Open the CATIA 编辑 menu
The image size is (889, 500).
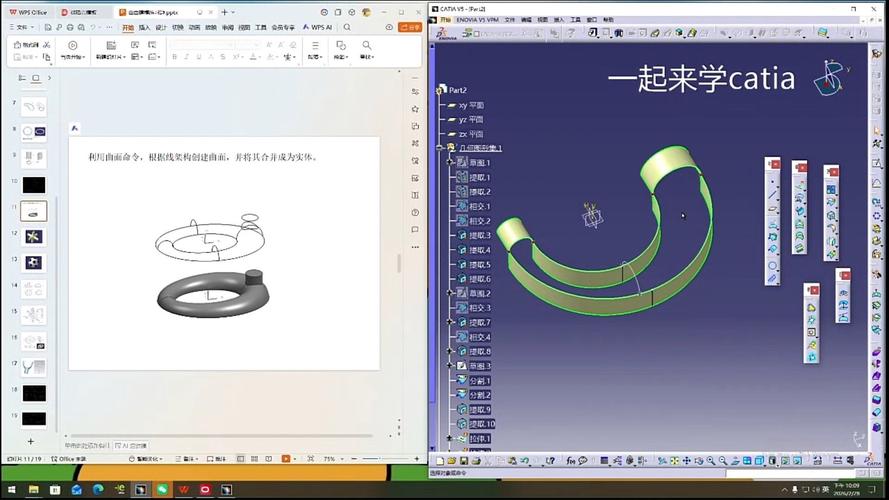[x=526, y=19]
